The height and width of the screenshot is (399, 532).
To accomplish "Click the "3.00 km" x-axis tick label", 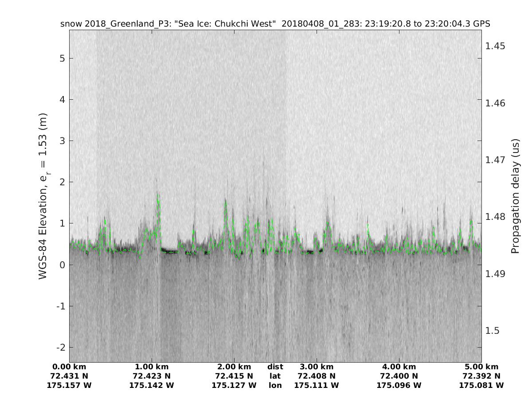I will (317, 367).
